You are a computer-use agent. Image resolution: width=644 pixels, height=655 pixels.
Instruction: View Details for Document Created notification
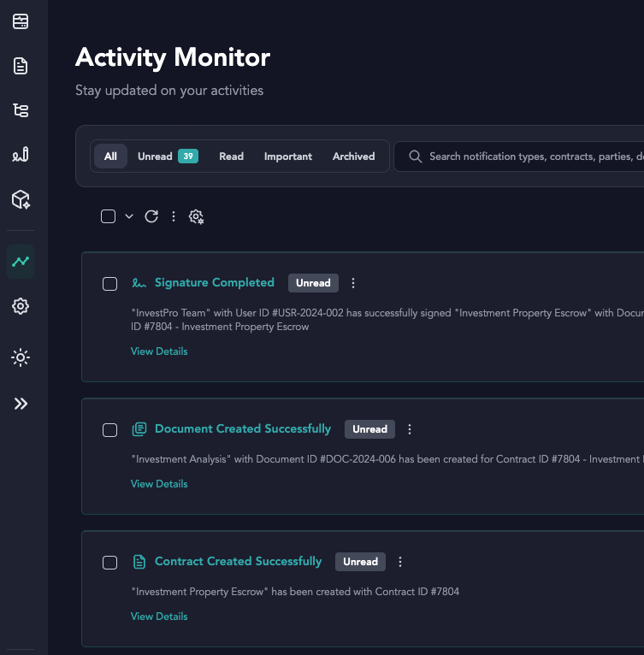tap(159, 484)
